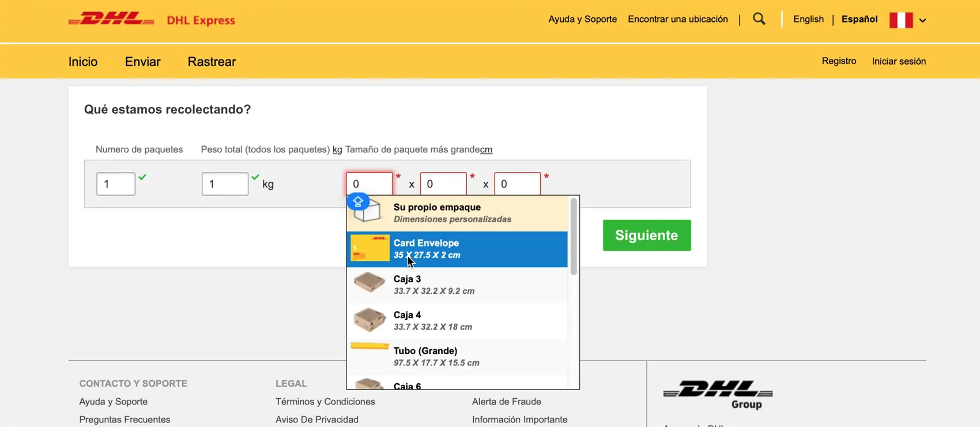Click the Peru flag icon

[x=900, y=20]
